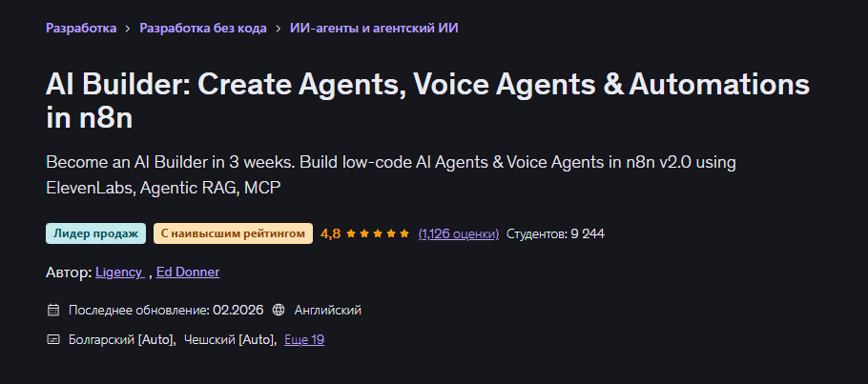868x384 pixels.
Task: Open "ИИ-агенты и агентский ИИ" category
Action: pos(374,28)
